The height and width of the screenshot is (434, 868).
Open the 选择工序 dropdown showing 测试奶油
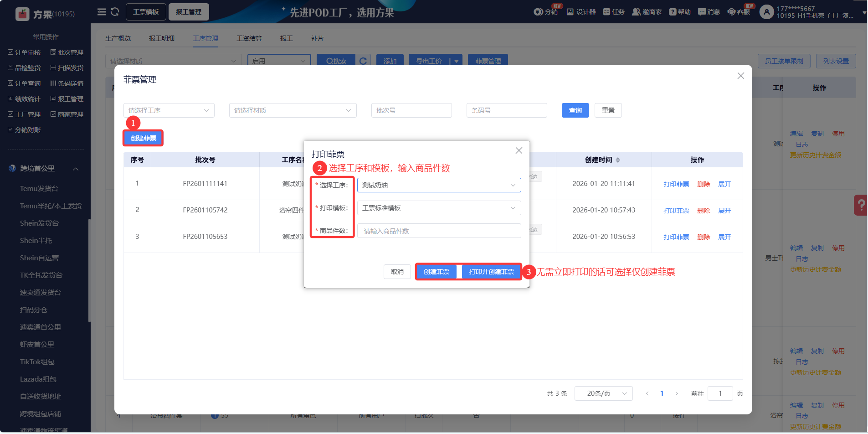click(x=439, y=185)
